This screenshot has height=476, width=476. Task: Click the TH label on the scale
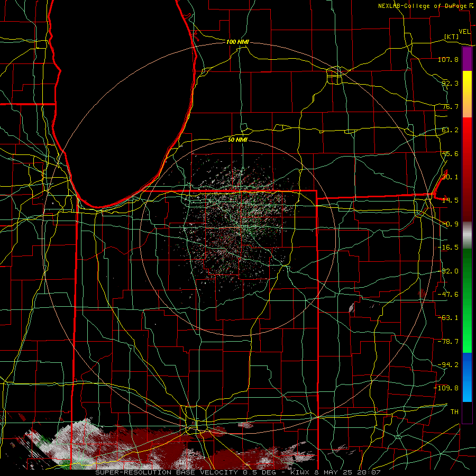tap(454, 412)
